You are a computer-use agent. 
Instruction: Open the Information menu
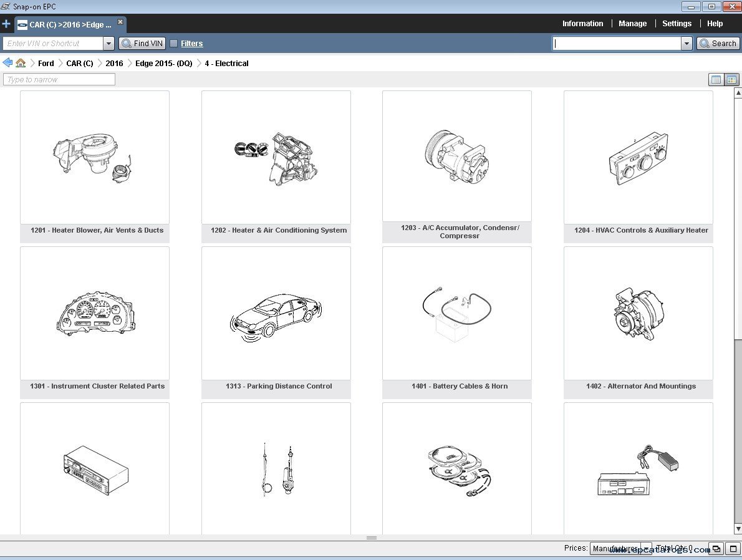pyautogui.click(x=582, y=24)
